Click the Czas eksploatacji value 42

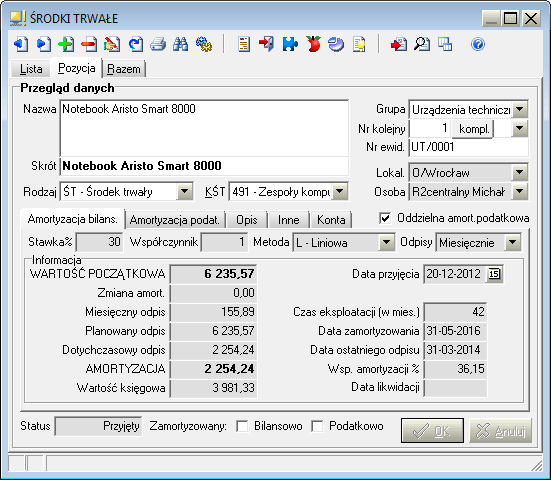pyautogui.click(x=455, y=312)
